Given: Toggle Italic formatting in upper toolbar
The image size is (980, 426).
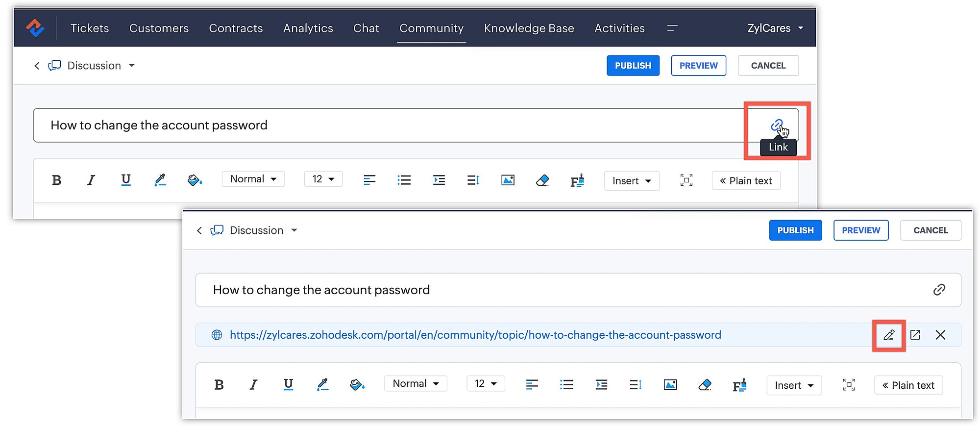Looking at the screenshot, I should click(x=91, y=180).
